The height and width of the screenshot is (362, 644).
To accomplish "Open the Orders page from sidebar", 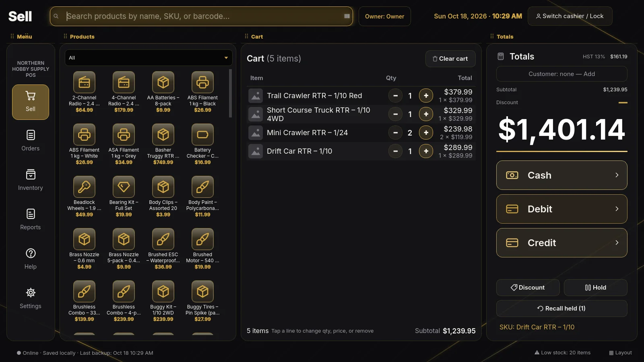I will (31, 140).
